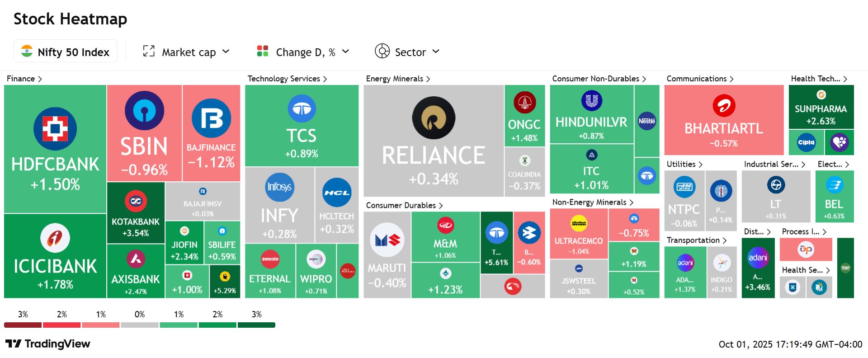Click the gray 0% legend swatch
This screenshot has width=868, height=358.
pos(140,325)
